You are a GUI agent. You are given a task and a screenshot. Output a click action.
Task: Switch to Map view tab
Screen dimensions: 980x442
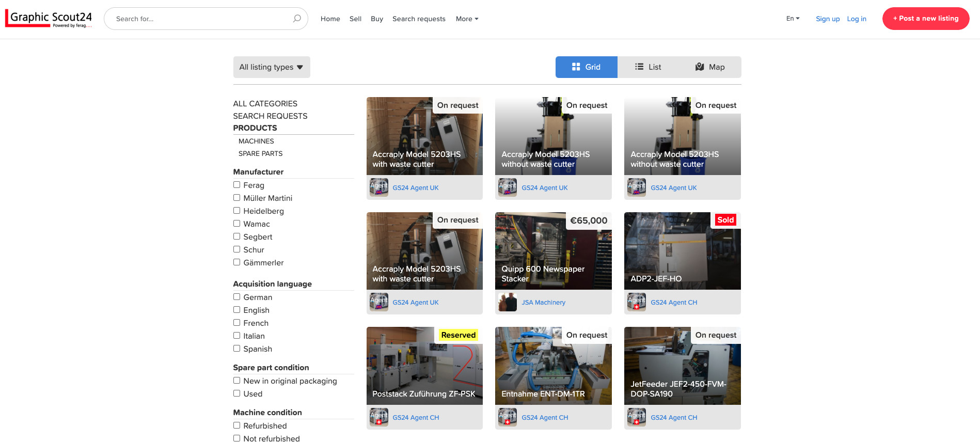[x=710, y=67]
